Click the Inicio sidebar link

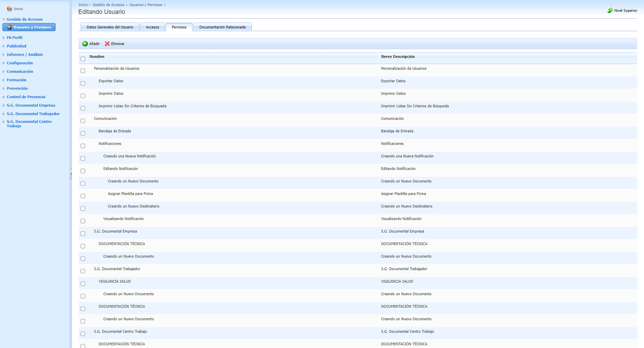point(18,9)
